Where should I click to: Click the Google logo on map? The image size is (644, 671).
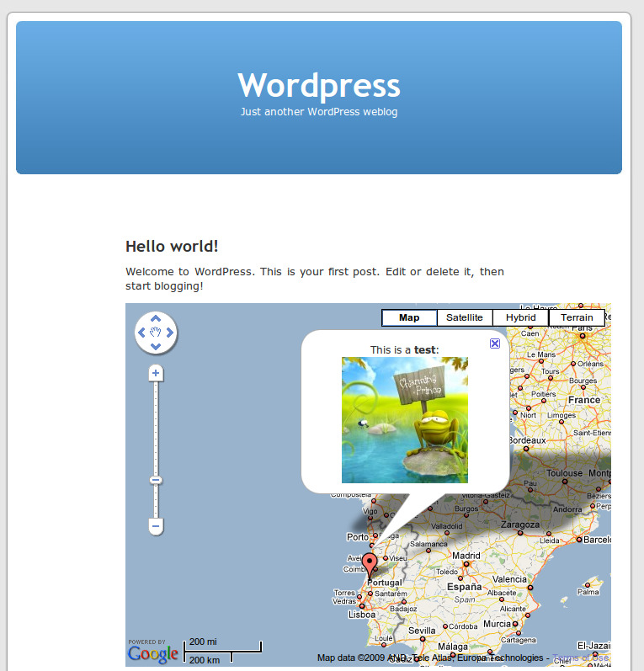(152, 654)
